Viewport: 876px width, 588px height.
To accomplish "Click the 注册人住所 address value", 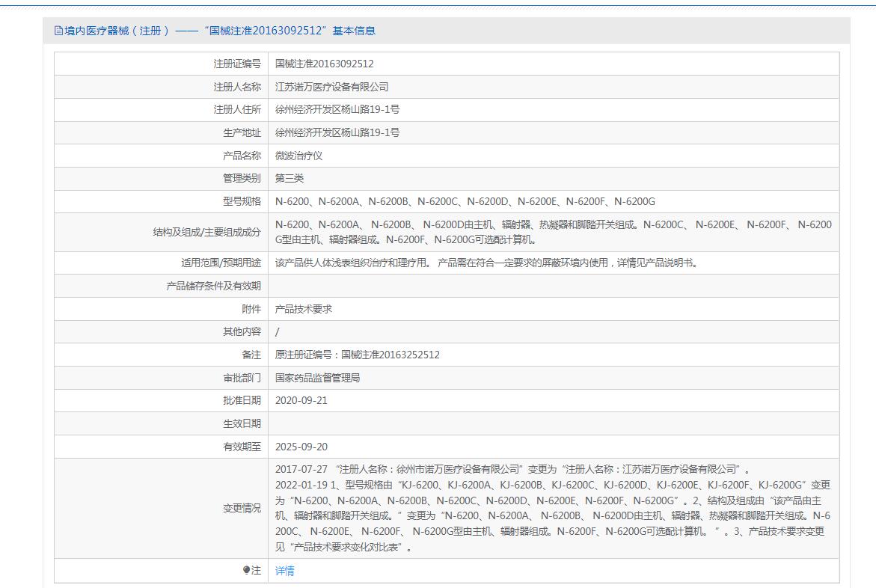I will pyautogui.click(x=337, y=110).
